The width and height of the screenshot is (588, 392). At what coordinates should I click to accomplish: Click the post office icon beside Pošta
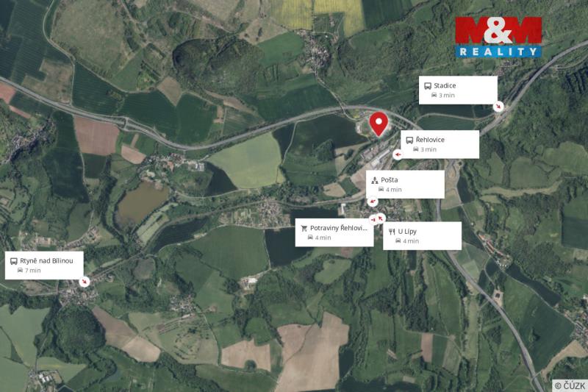(x=374, y=180)
